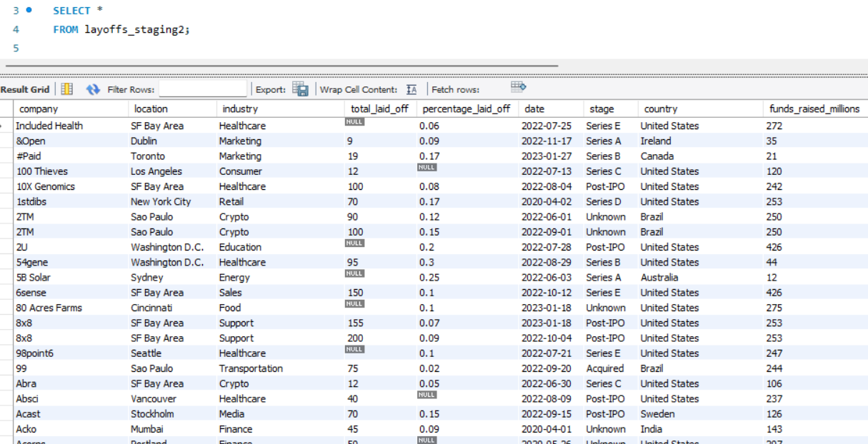Click the funds raised value '143'

point(815,429)
